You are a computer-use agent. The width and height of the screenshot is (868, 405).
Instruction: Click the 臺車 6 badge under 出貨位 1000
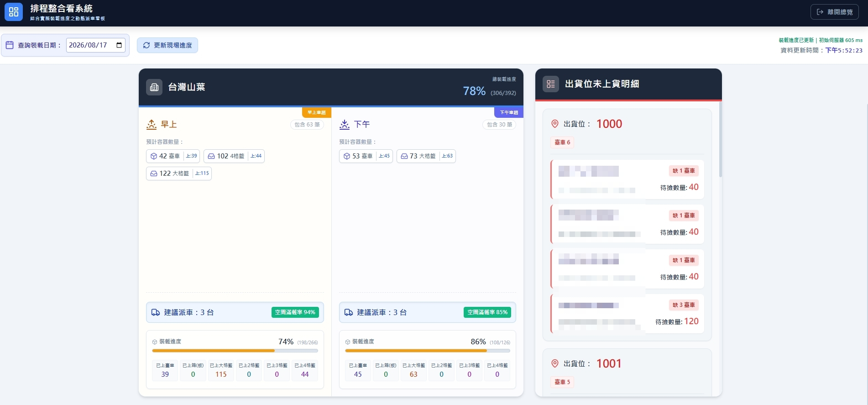click(562, 142)
